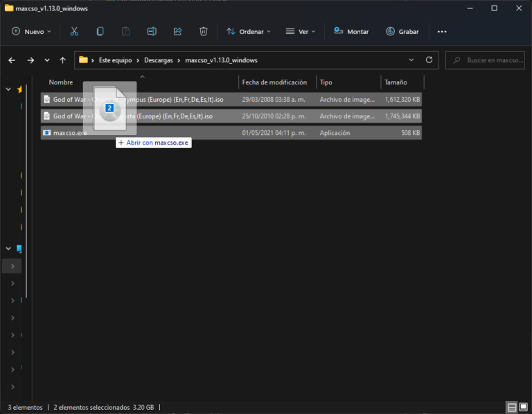Open recent locations chevron dropdown
The height and width of the screenshot is (414, 532).
pos(46,60)
